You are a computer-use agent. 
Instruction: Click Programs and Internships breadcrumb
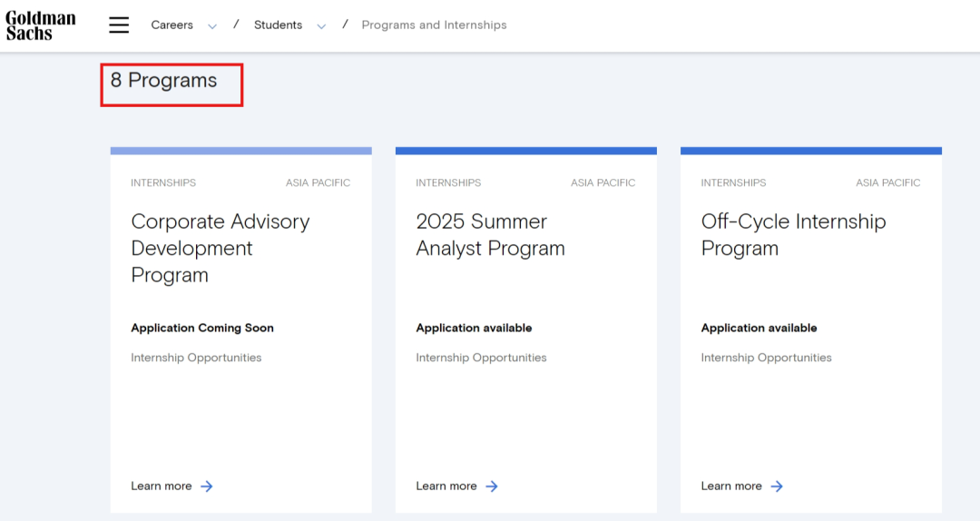point(434,25)
